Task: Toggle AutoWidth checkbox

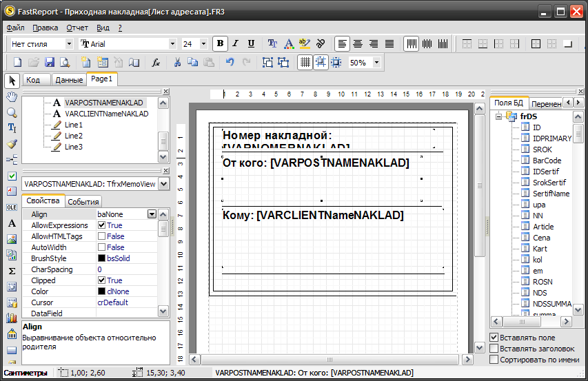Action: 101,247
